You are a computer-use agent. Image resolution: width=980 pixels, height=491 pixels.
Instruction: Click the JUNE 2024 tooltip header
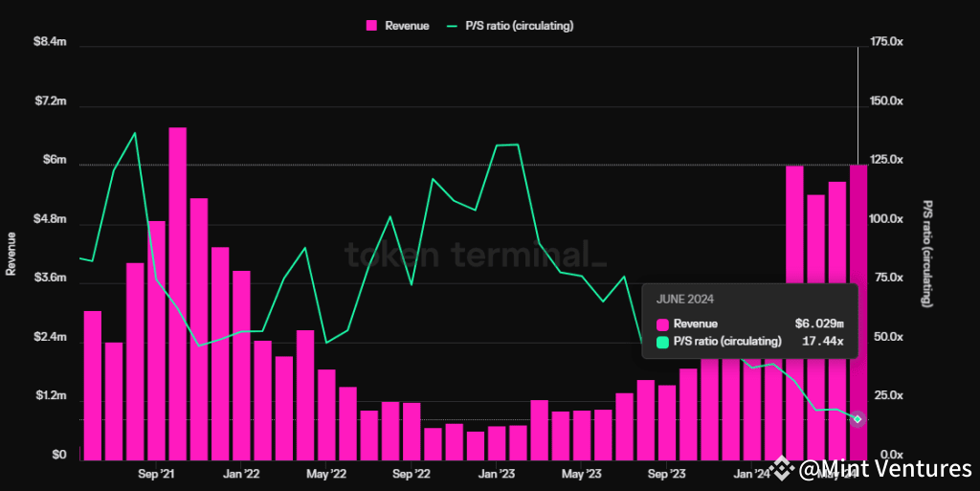click(685, 299)
